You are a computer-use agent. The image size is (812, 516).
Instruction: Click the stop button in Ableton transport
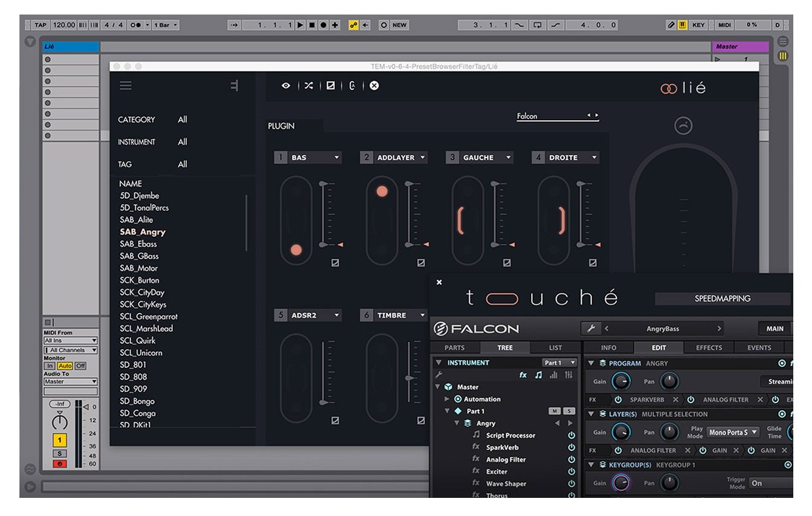pyautogui.click(x=312, y=25)
